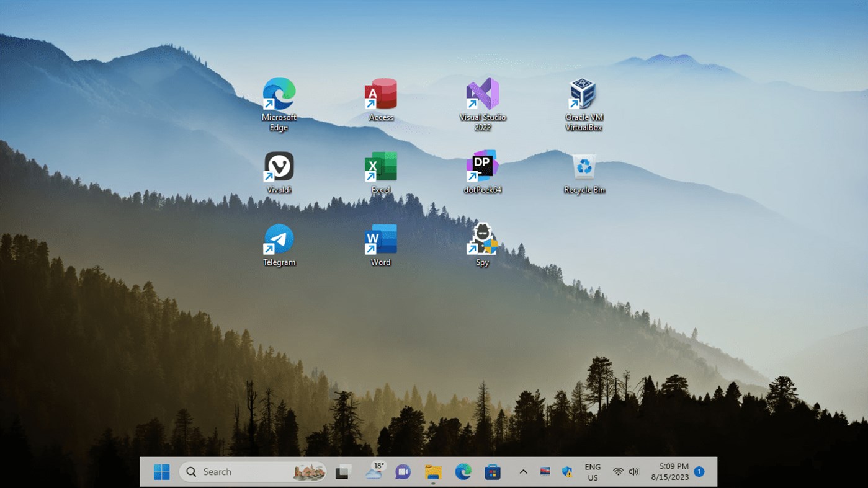Launch Microsoft Store from the taskbar
This screenshot has height=488, width=868.
coord(492,472)
